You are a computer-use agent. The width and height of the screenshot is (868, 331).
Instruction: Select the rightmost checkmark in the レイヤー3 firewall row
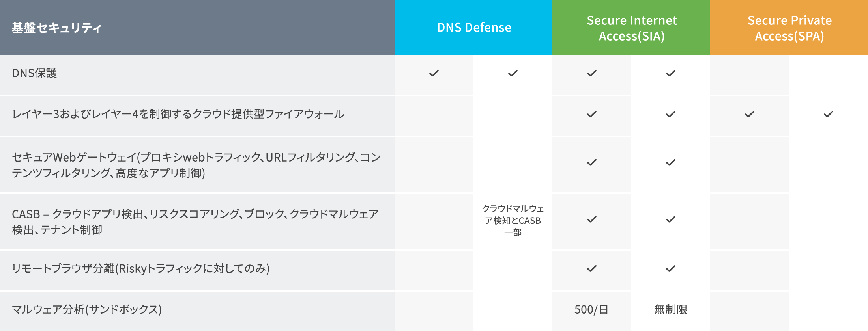tap(829, 114)
